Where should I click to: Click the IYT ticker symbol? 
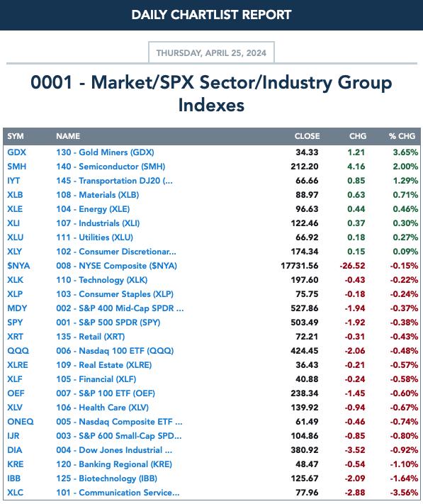tap(13, 181)
